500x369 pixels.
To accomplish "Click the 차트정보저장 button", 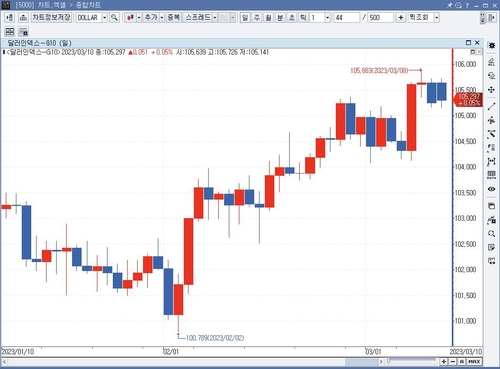I will [51, 17].
